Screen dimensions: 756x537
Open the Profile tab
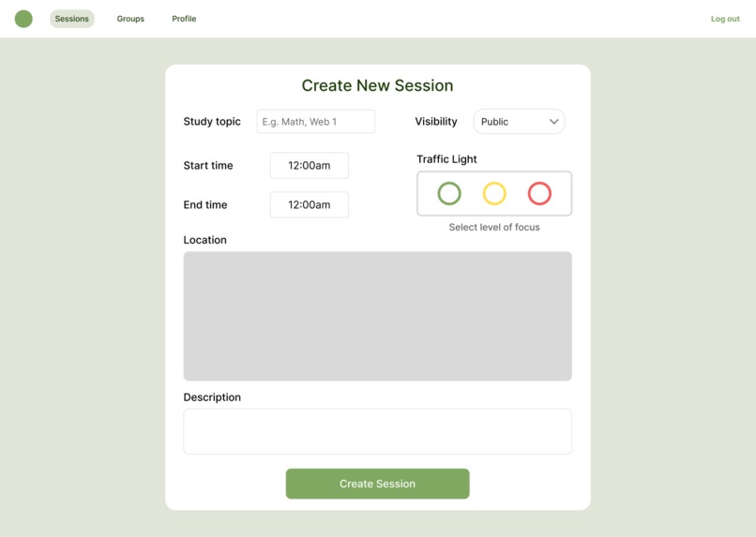click(x=184, y=19)
